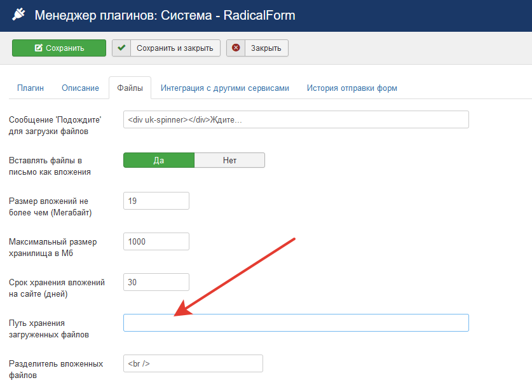Open the Описание tab
This screenshot has height=392, width=532.
click(x=80, y=88)
